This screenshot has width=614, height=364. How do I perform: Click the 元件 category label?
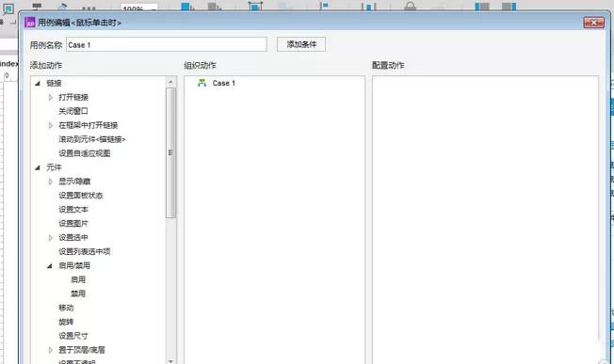click(54, 167)
